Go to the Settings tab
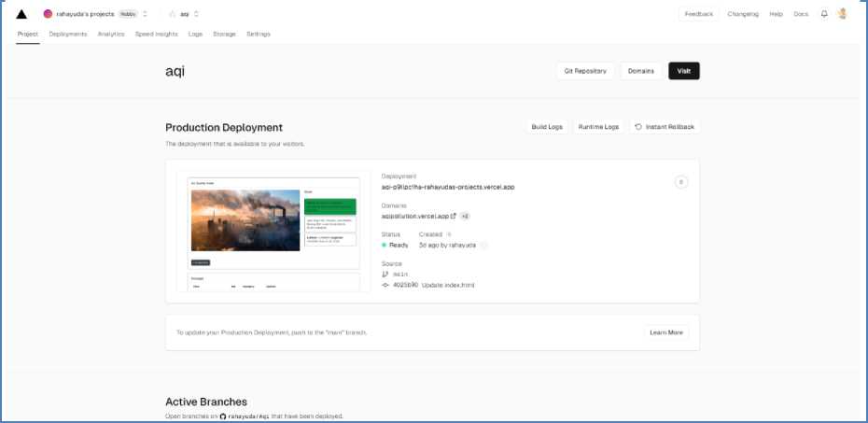 coord(259,34)
